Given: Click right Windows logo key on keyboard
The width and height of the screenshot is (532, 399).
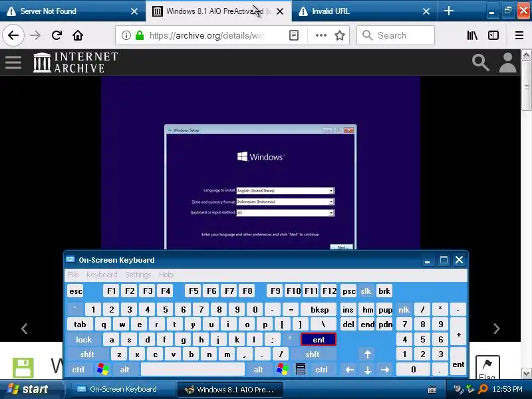Looking at the screenshot, I should [282, 369].
